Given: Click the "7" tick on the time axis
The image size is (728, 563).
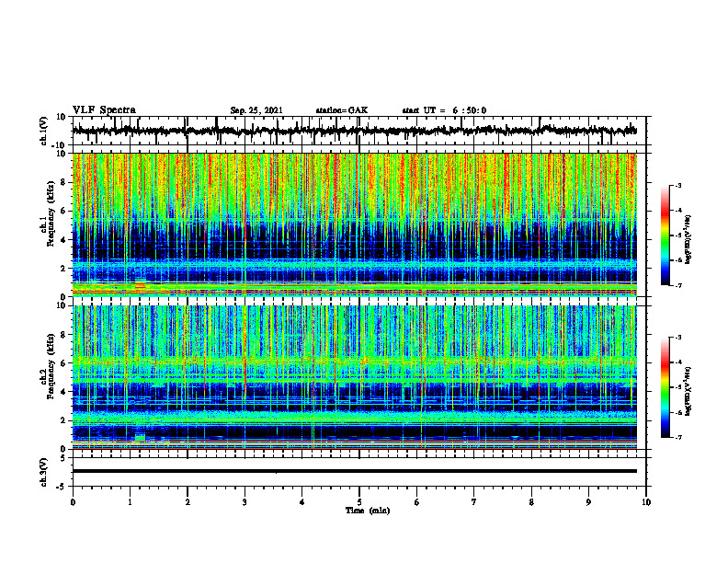Looking at the screenshot, I should tap(474, 502).
